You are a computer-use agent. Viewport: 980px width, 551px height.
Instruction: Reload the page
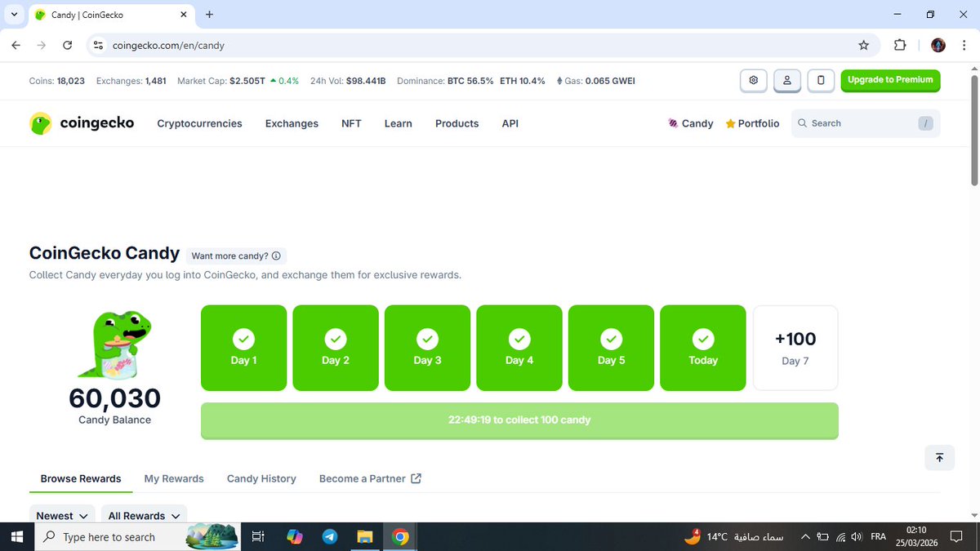click(68, 46)
